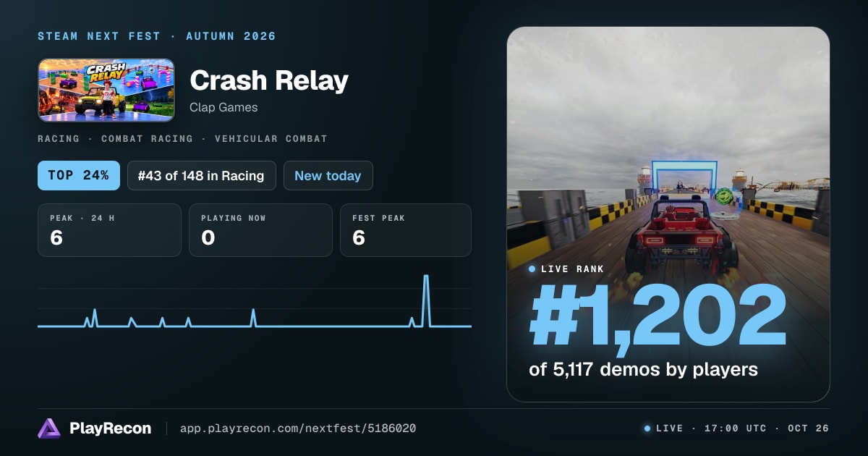Select the TOP 24% badge
The height and width of the screenshot is (456, 868).
click(x=79, y=175)
